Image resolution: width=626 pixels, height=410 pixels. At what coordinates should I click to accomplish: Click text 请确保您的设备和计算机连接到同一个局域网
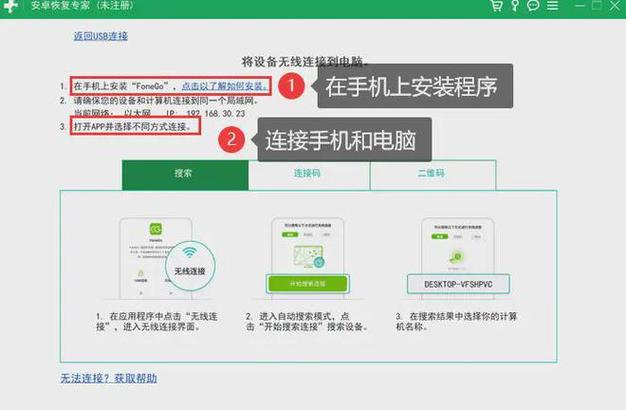166,101
